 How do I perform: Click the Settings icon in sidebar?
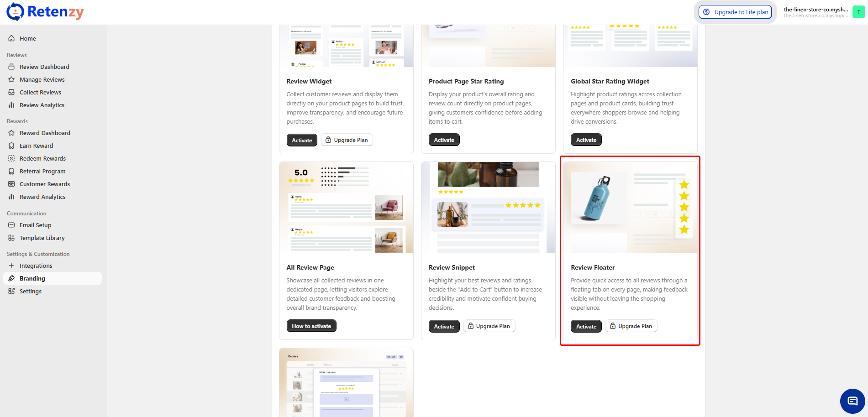(x=11, y=291)
